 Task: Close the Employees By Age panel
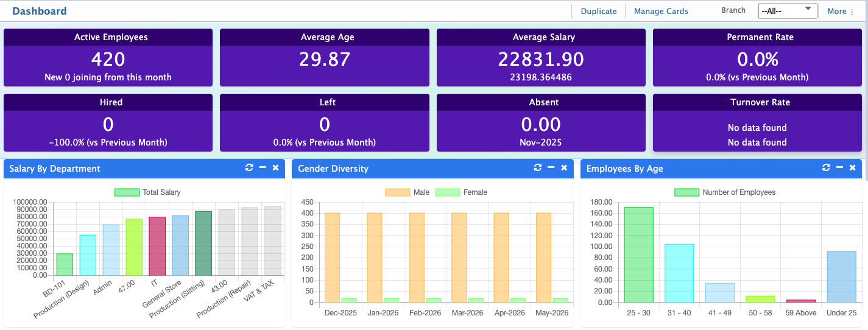coord(853,168)
